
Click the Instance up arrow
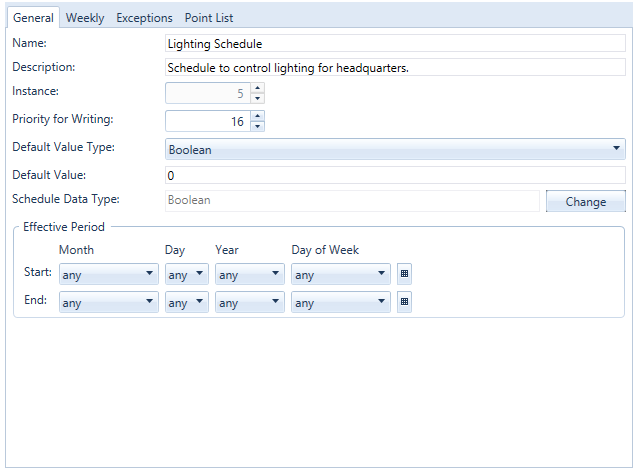point(258,88)
